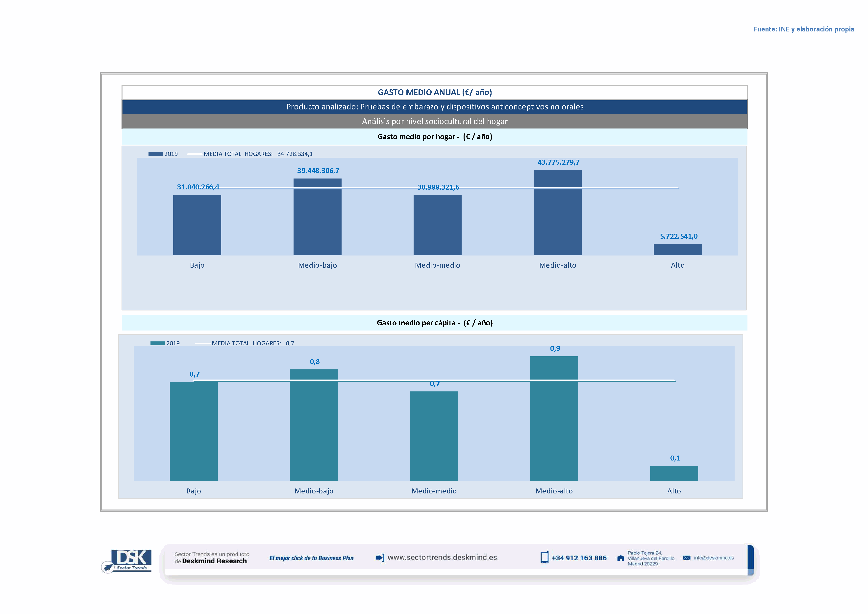Click the 43.775.279,7 data label

[x=558, y=162]
